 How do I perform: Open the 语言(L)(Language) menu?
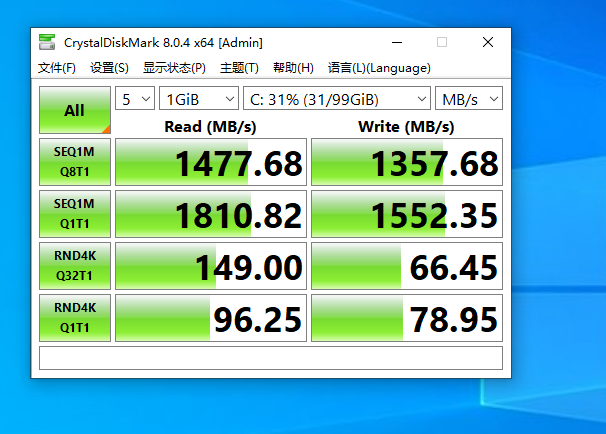click(379, 68)
